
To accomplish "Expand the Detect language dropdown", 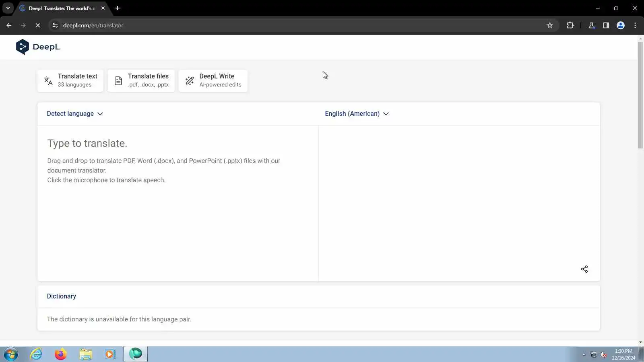I will tap(75, 114).
